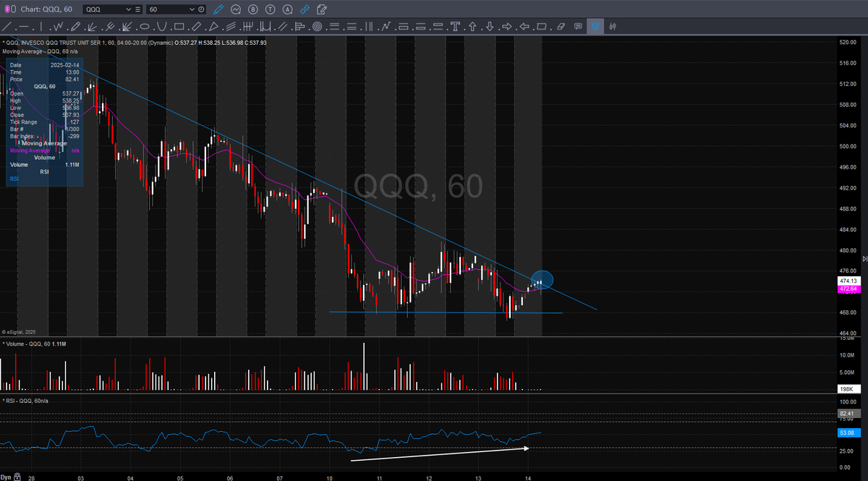Insert a left arrow marker

pos(524,27)
